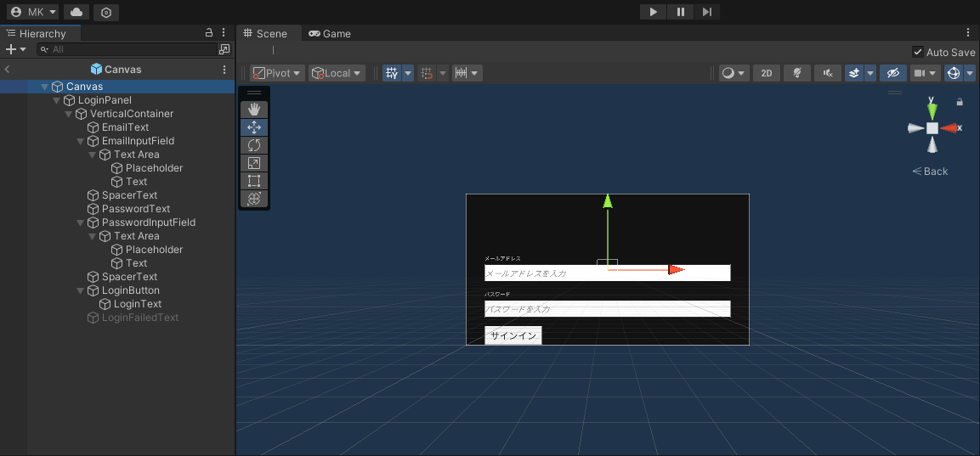Click the サインイン button in scene

coord(513,335)
